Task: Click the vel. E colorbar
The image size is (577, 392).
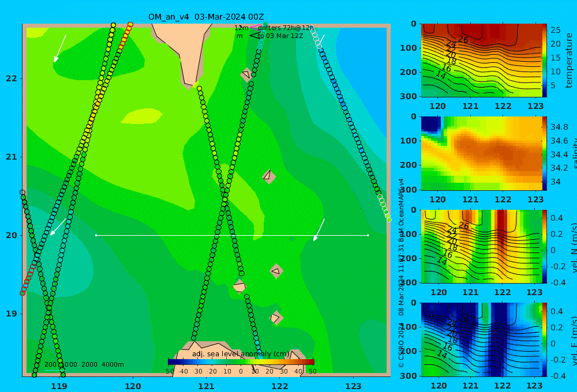Action: [x=545, y=340]
